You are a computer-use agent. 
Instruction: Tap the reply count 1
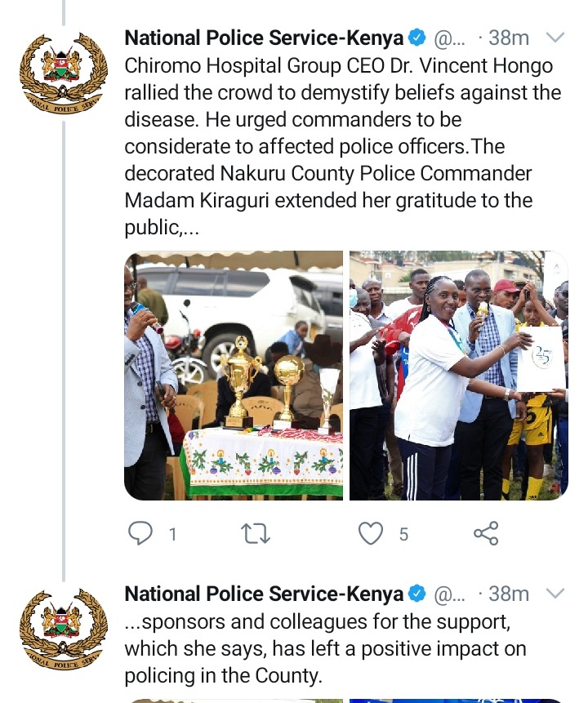tap(172, 535)
